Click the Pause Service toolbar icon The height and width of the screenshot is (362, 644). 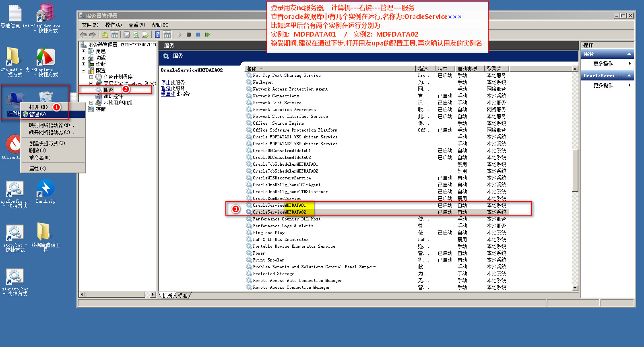tap(198, 35)
